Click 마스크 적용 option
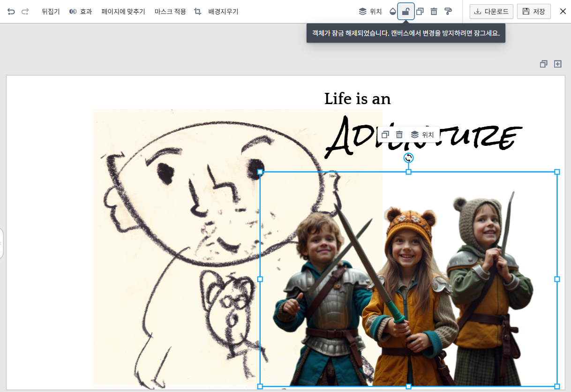The height and width of the screenshot is (392, 571). [170, 11]
